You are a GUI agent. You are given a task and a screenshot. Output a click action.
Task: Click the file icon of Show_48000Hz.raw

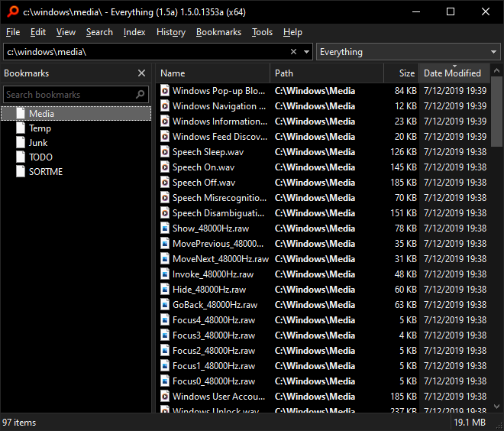click(x=165, y=228)
